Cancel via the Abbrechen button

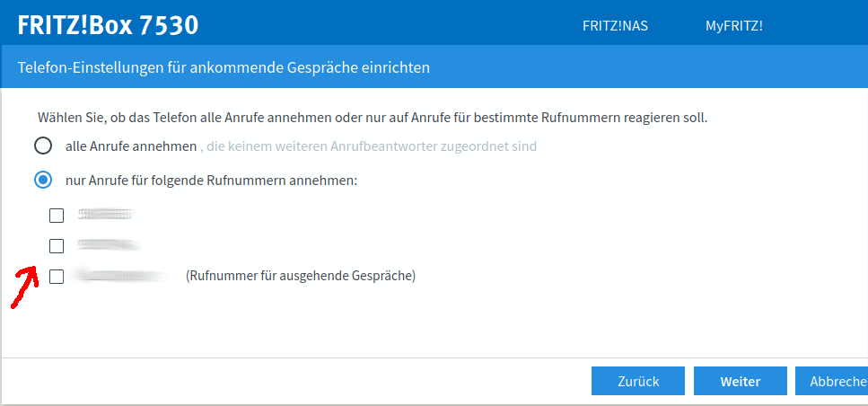pyautogui.click(x=835, y=381)
